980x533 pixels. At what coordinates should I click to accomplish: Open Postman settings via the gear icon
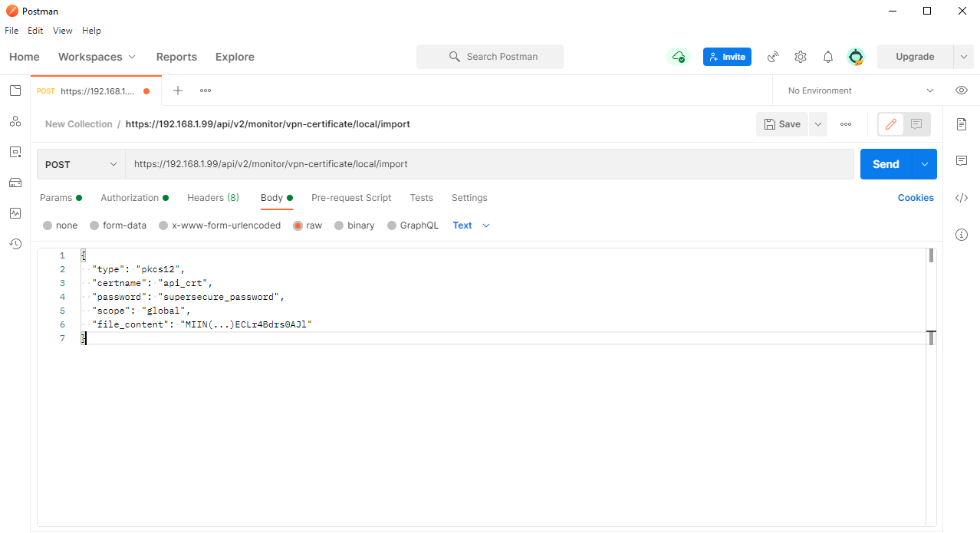[800, 56]
